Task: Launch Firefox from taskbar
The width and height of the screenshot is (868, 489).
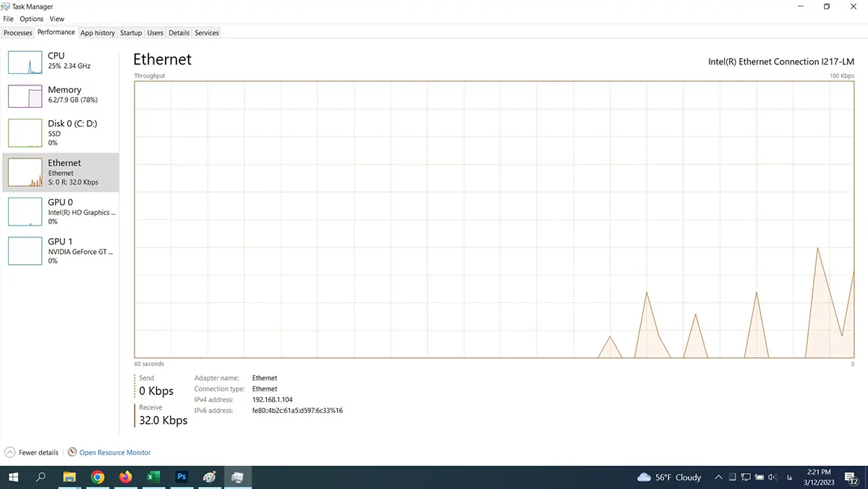Action: [x=126, y=477]
